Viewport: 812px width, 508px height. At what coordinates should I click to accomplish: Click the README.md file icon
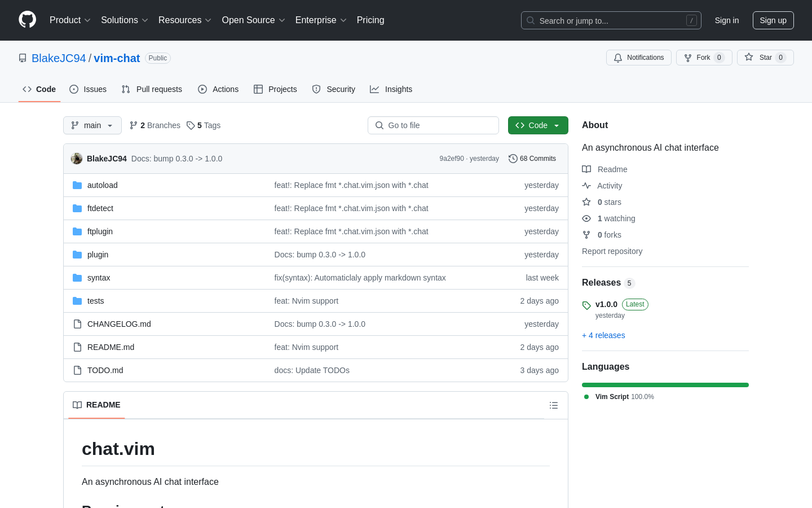(x=77, y=347)
